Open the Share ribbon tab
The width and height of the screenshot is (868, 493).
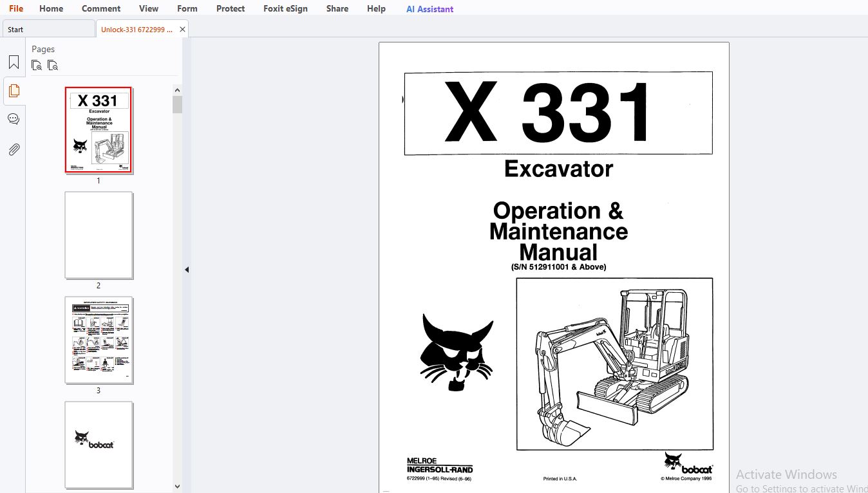pos(337,8)
